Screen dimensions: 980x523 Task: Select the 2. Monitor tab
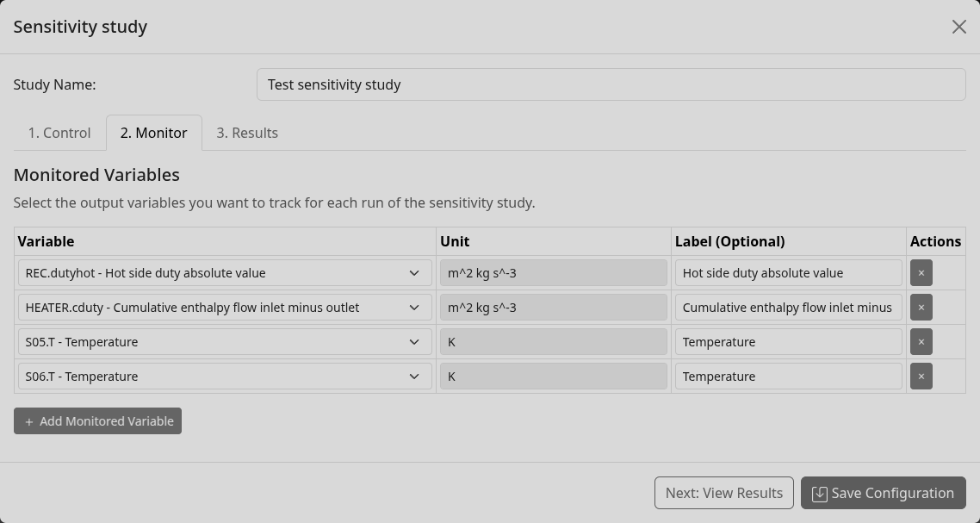coord(154,133)
